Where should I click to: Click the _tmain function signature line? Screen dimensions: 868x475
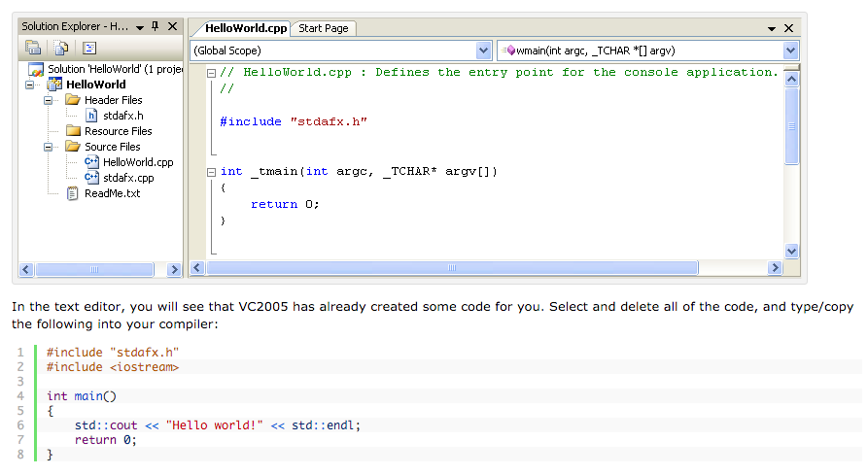[x=359, y=172]
